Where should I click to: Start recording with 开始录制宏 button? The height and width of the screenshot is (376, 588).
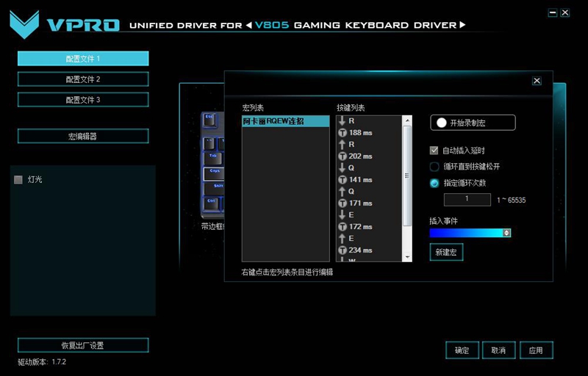click(x=473, y=123)
